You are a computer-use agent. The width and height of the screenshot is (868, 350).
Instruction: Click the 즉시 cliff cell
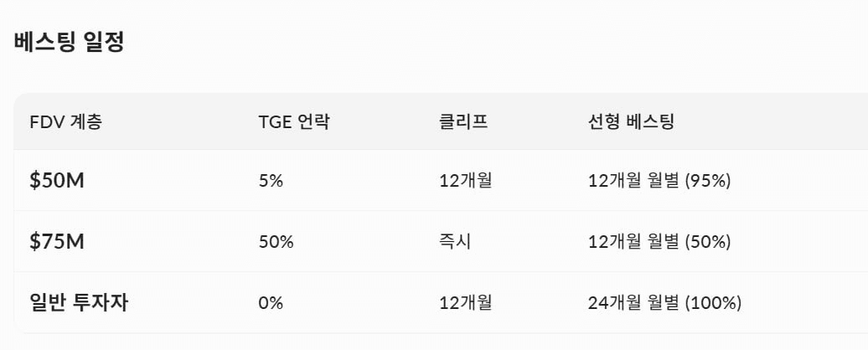455,241
